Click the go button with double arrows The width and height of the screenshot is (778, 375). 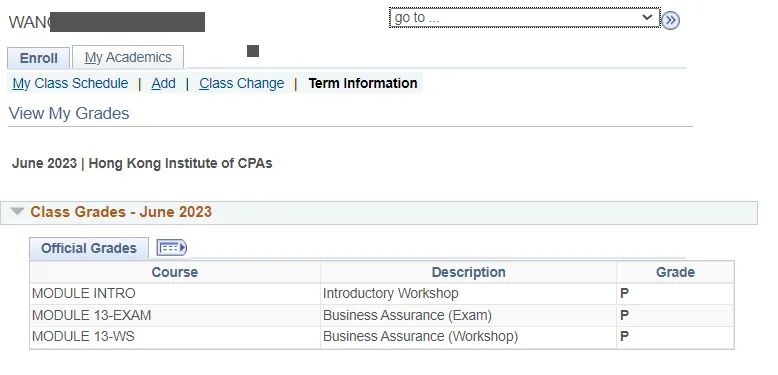click(x=671, y=20)
